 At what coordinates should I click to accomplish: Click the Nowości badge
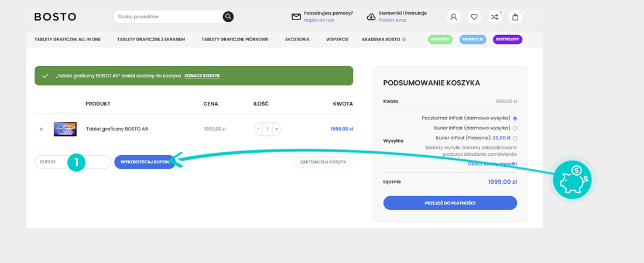440,39
